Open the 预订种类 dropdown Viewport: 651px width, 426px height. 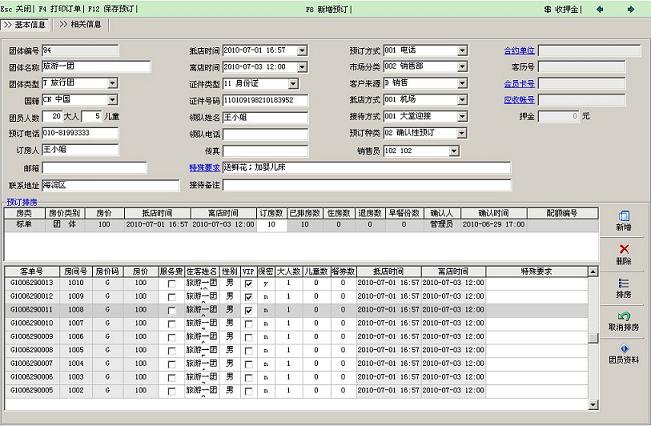(x=462, y=133)
